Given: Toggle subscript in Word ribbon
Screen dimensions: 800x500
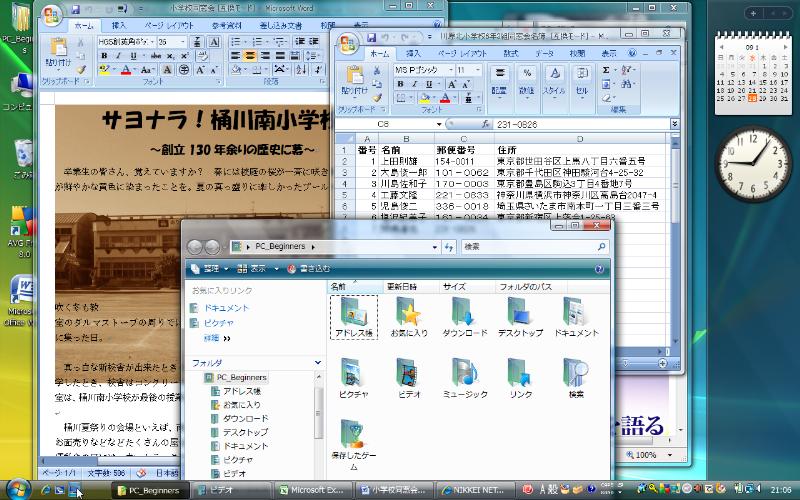Looking at the screenshot, I should [x=170, y=56].
